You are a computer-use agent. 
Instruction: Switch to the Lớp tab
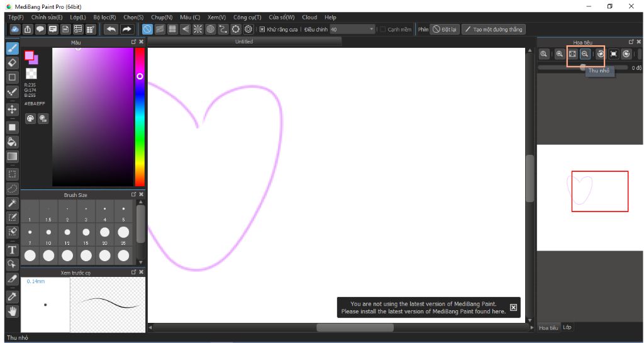pyautogui.click(x=567, y=327)
